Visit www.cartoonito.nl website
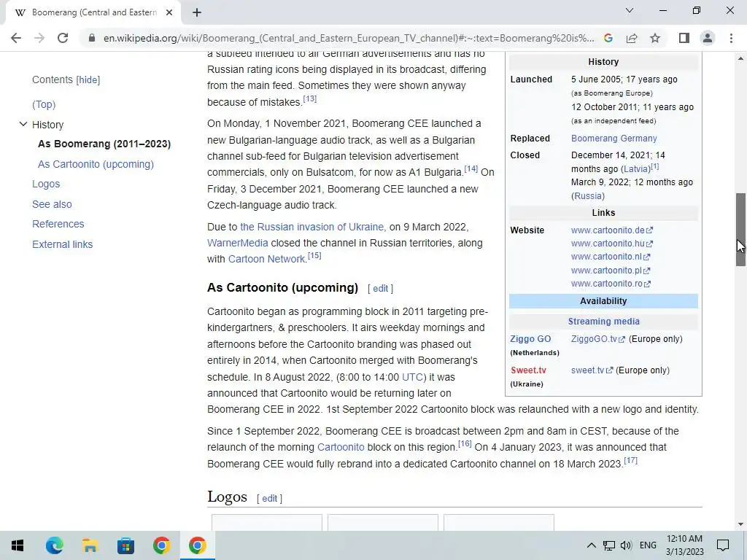 coord(611,257)
